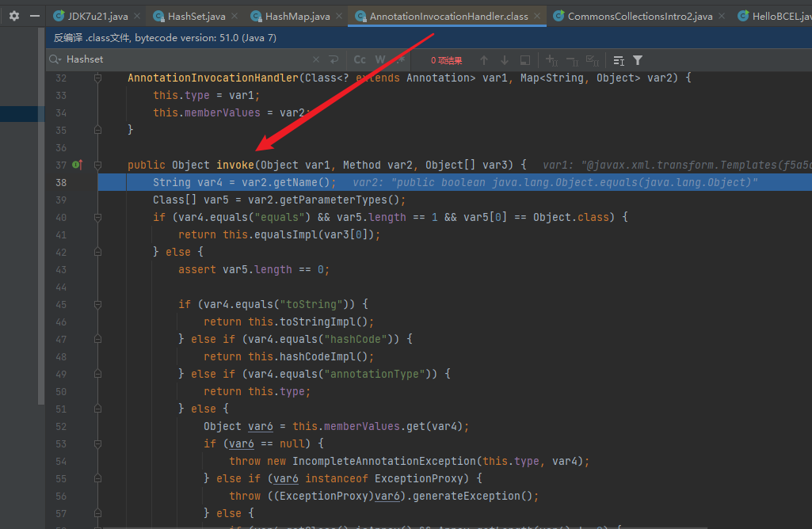Fold the null-check block at line 53

97,443
